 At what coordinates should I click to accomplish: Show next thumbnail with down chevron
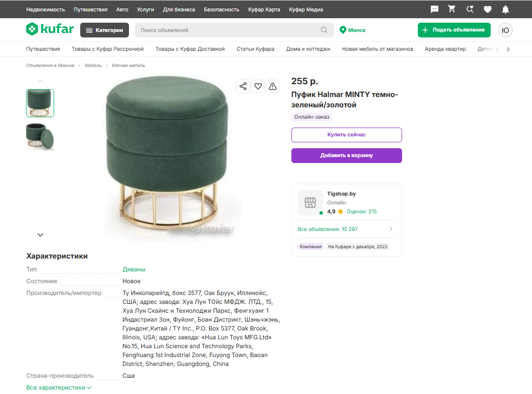click(40, 235)
